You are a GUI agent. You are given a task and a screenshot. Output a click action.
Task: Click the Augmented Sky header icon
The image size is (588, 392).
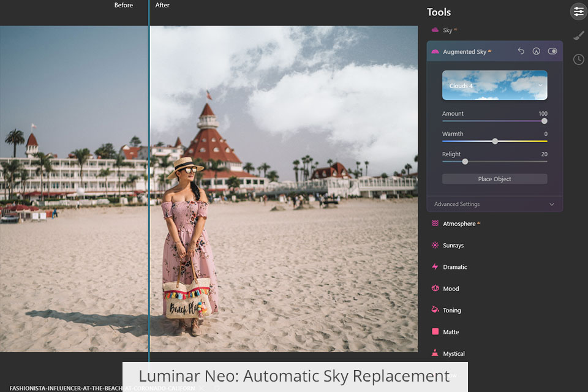435,51
